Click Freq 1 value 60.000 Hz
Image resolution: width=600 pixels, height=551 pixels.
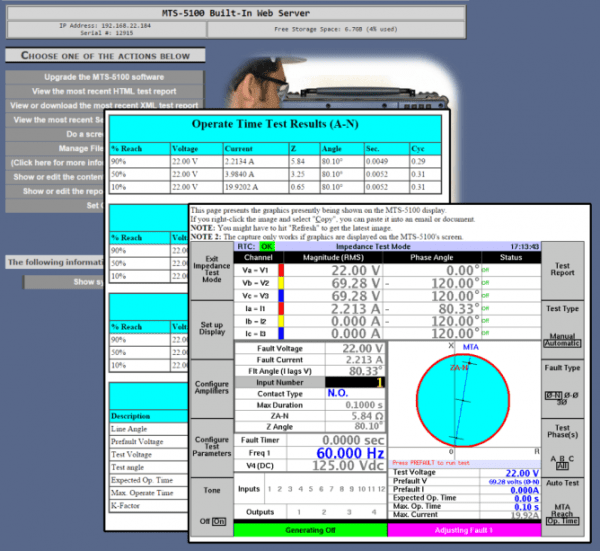pos(350,453)
